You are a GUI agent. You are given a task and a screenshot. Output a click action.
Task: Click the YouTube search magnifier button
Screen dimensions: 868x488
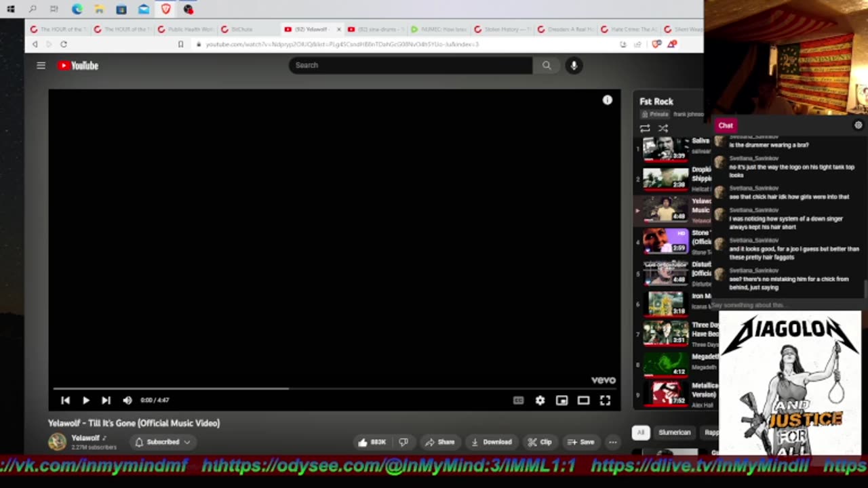(547, 65)
